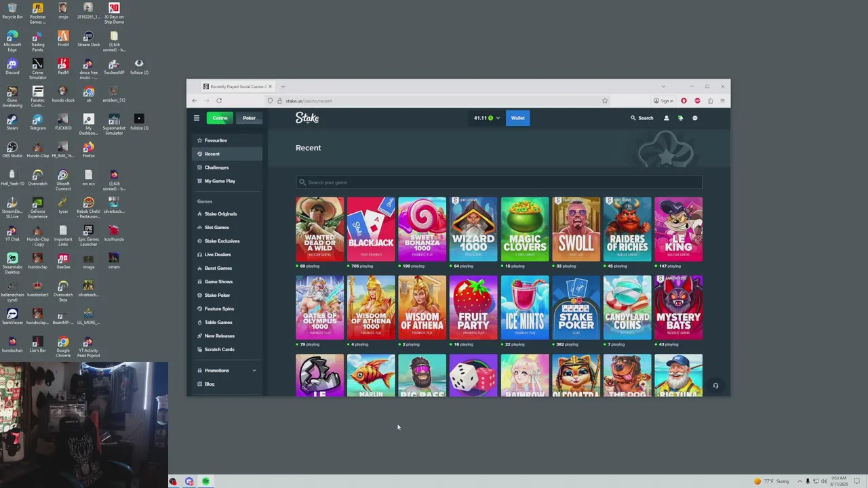The width and height of the screenshot is (868, 488).
Task: Open Favourites in sidebar
Action: tap(227, 140)
